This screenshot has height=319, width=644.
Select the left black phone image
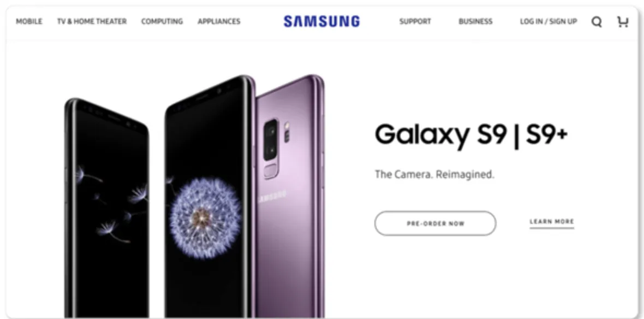107,209
